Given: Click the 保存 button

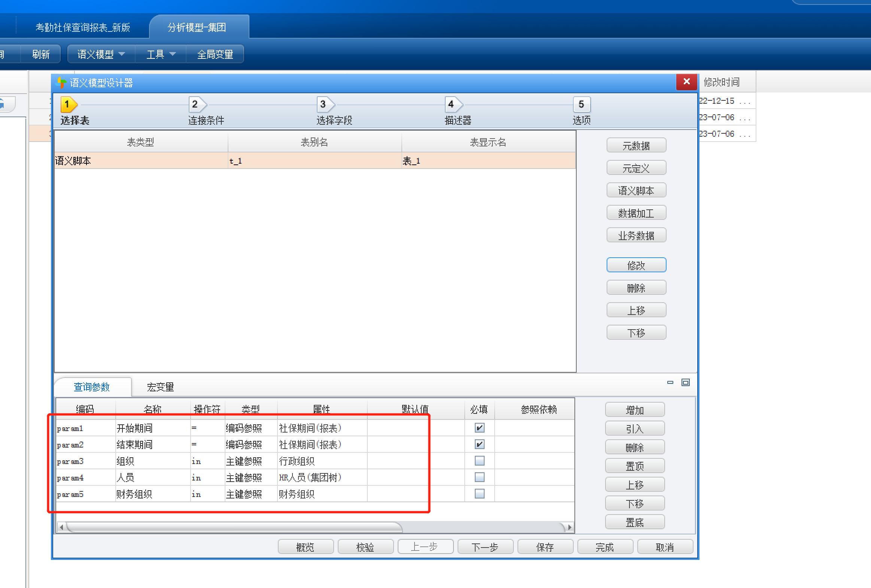Looking at the screenshot, I should (x=545, y=547).
